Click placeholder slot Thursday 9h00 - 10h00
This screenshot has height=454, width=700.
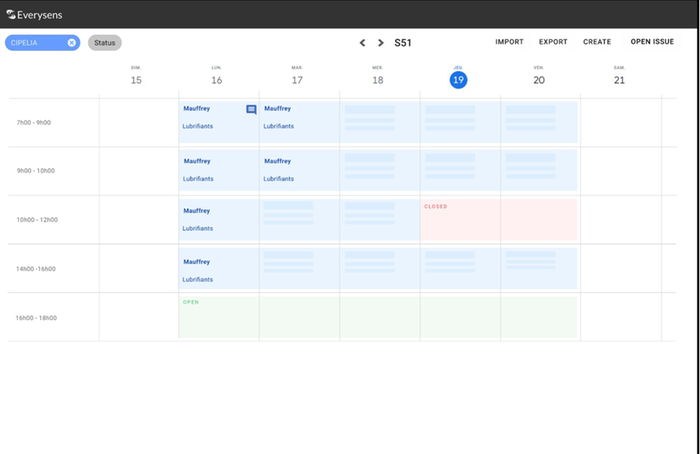460,170
